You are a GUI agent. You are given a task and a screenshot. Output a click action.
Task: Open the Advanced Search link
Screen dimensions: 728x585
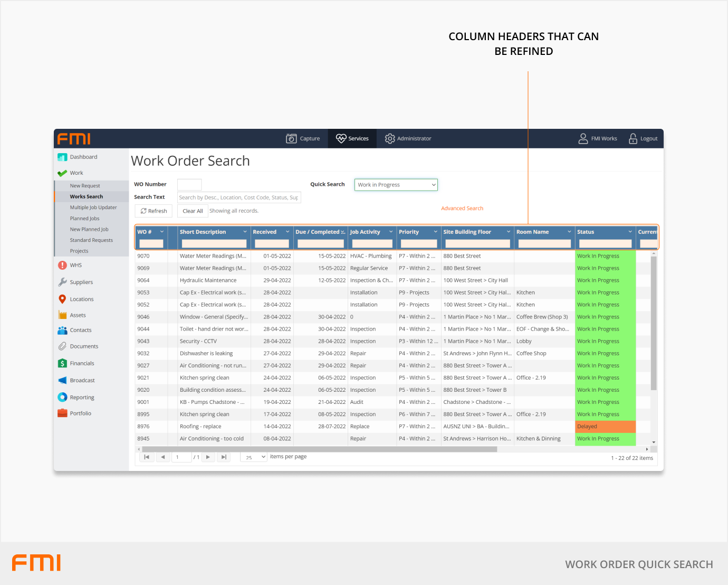coord(462,209)
